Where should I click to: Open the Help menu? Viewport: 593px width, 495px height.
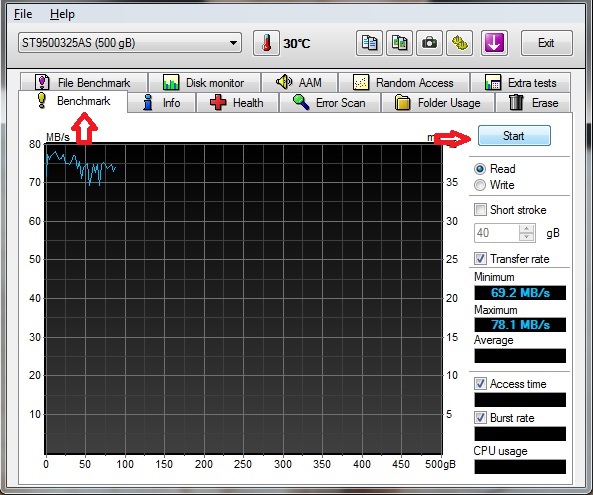[62, 14]
